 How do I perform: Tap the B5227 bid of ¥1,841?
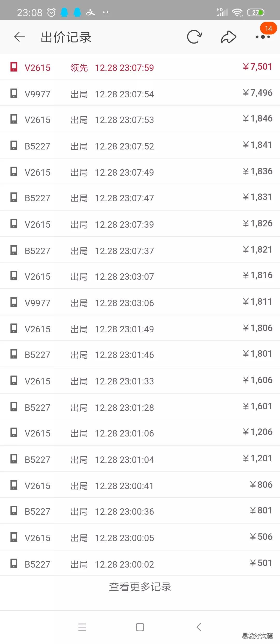tap(140, 145)
